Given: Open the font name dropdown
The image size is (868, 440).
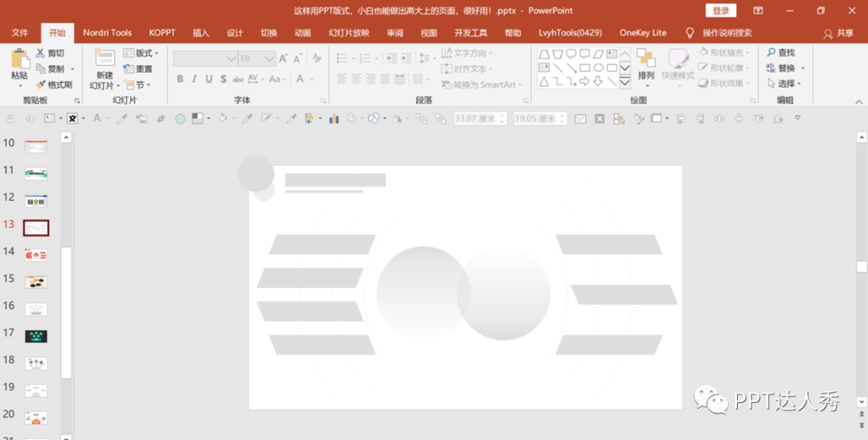Looking at the screenshot, I should pos(232,58).
